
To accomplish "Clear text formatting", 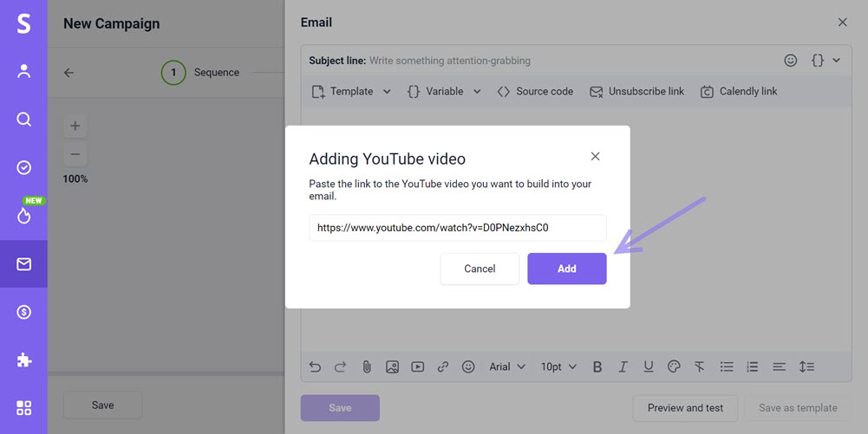I will pyautogui.click(x=700, y=366).
